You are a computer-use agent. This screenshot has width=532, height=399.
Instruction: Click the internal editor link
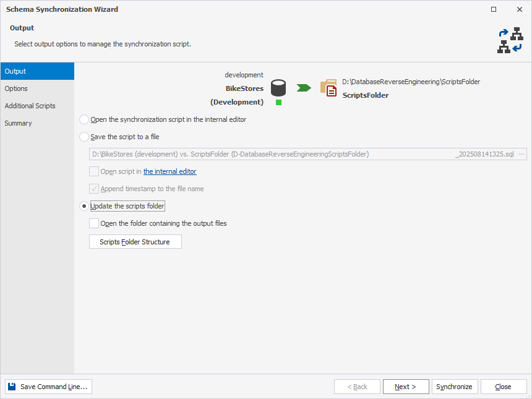[169, 171]
